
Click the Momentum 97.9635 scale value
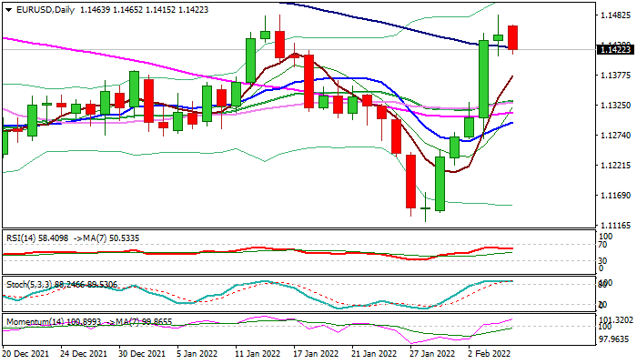[x=616, y=339]
